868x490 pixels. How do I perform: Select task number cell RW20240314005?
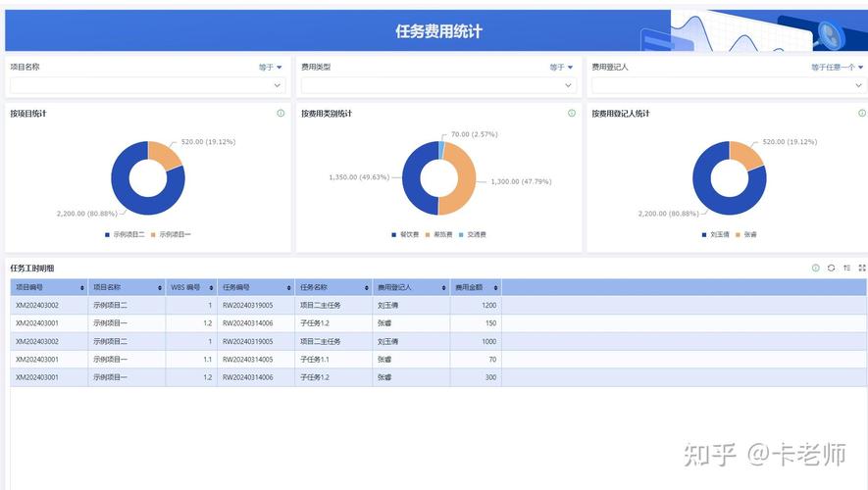tap(256, 360)
